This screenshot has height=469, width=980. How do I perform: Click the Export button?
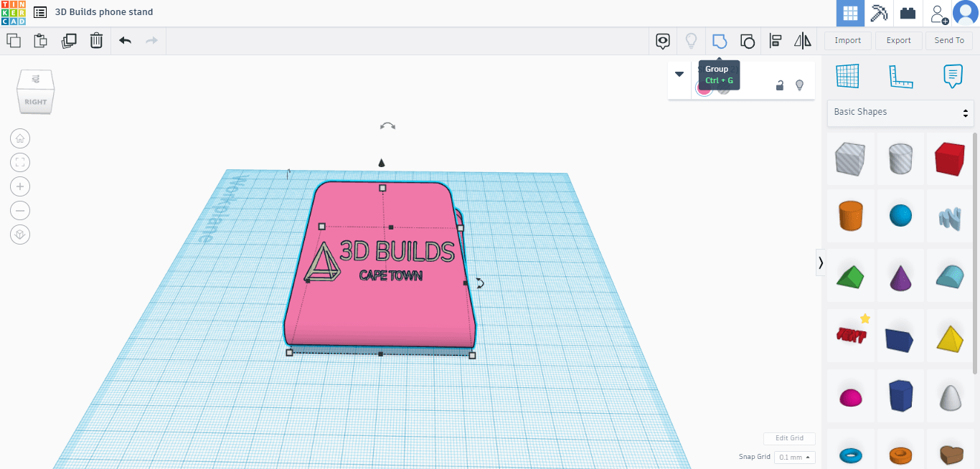(x=898, y=41)
